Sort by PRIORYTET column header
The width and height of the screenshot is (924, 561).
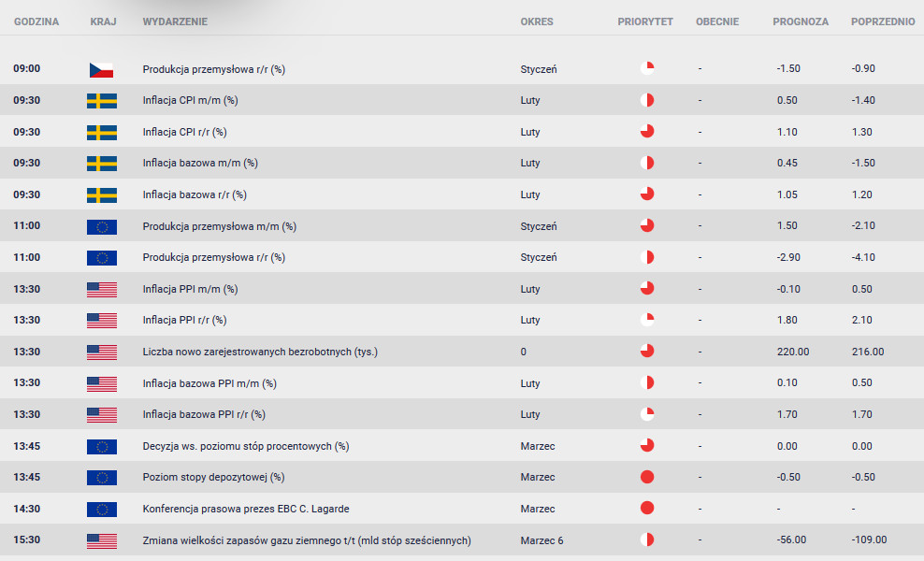tap(644, 22)
